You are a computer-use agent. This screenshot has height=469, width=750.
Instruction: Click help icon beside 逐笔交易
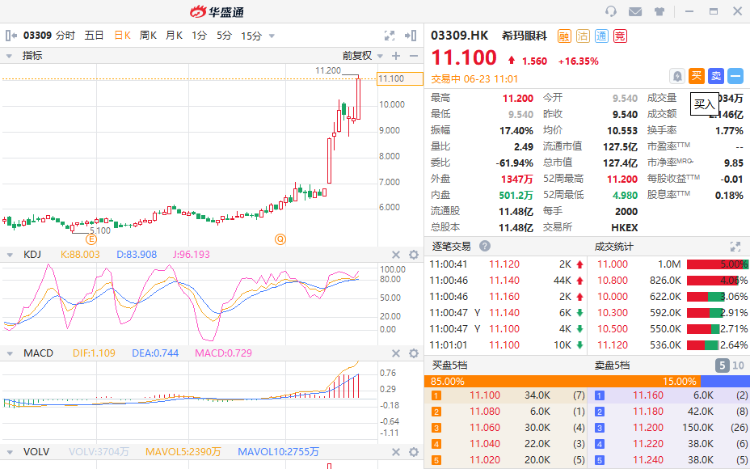[x=485, y=246]
